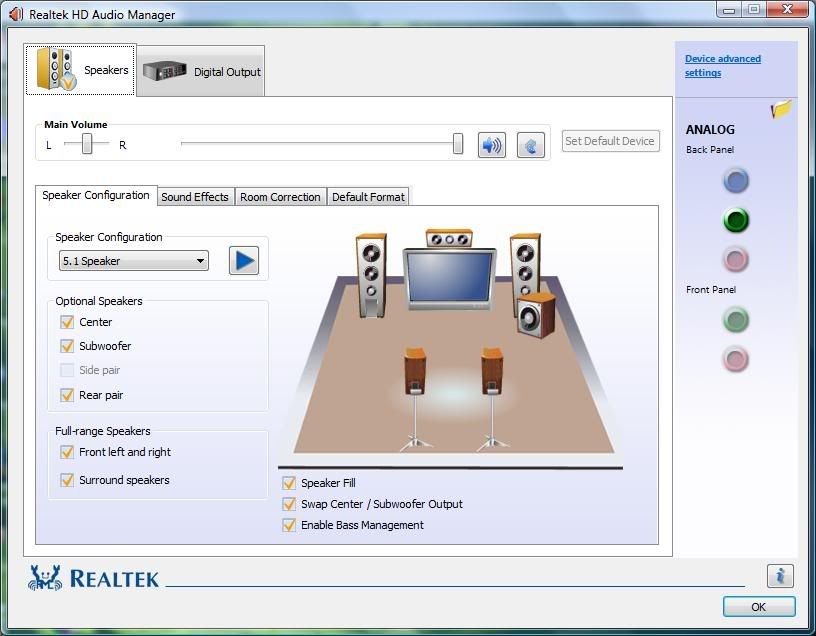Screen dimensions: 816x636
Task: Click the subwoofer in the room diagram
Action: [x=536, y=315]
